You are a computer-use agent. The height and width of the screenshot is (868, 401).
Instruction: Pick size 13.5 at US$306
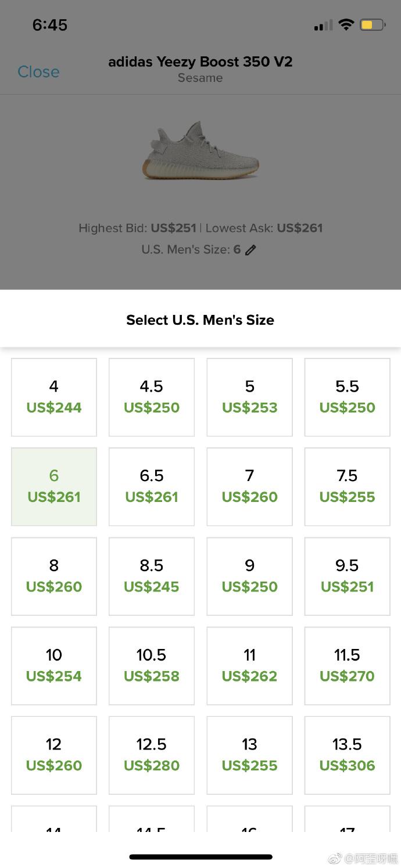coord(347,755)
